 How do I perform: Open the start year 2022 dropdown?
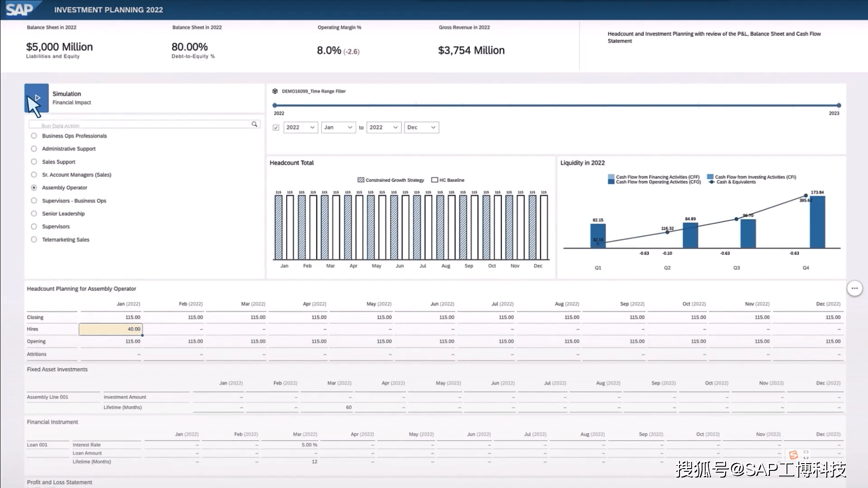[x=301, y=127]
